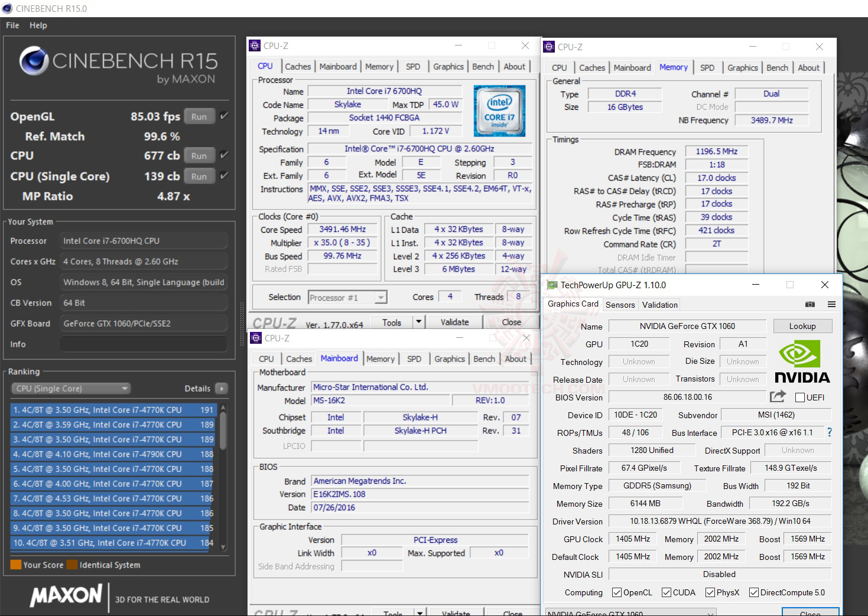Image resolution: width=868 pixels, height=616 pixels.
Task: Click the Driver Version field in GPU-Z
Action: [x=720, y=522]
